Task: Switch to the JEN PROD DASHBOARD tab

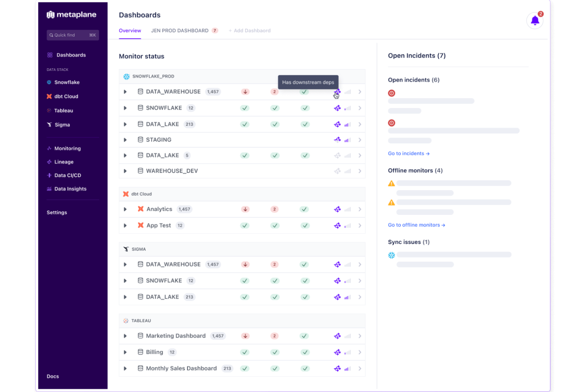Action: (180, 31)
